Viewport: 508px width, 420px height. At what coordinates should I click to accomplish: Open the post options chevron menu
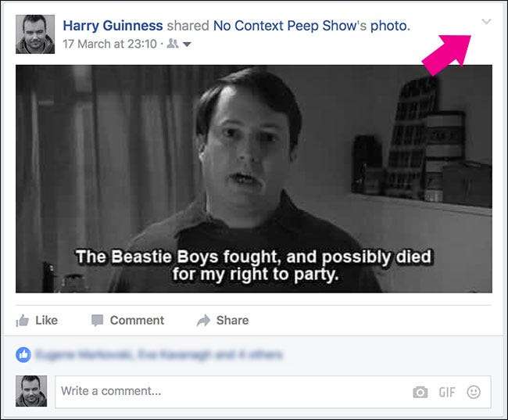click(x=486, y=22)
